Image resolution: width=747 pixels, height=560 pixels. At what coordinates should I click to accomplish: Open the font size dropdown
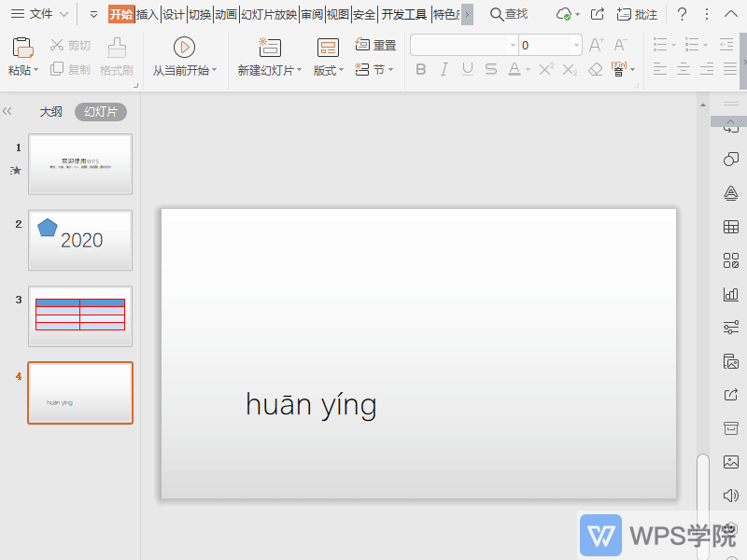[576, 45]
